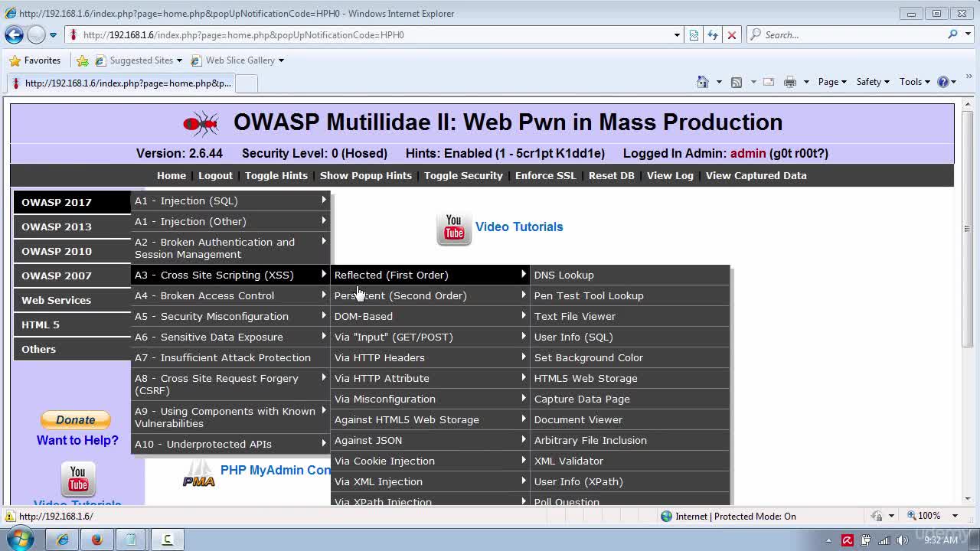
Task: Select XML Validator page entry
Action: (630, 461)
